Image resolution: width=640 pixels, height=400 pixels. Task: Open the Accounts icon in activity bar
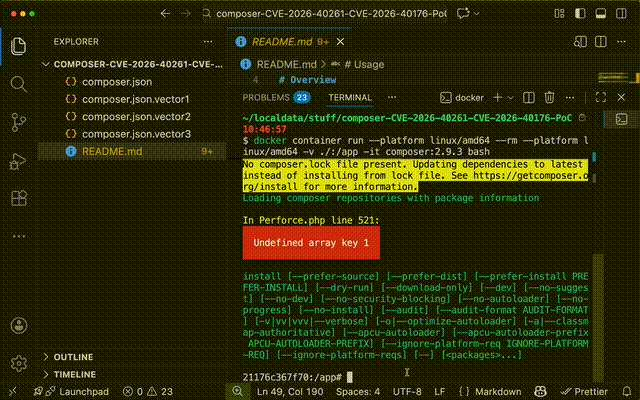[18, 327]
